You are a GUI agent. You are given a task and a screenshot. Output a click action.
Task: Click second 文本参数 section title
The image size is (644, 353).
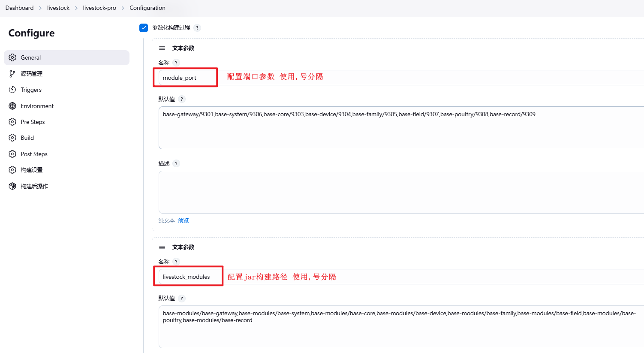click(x=183, y=247)
